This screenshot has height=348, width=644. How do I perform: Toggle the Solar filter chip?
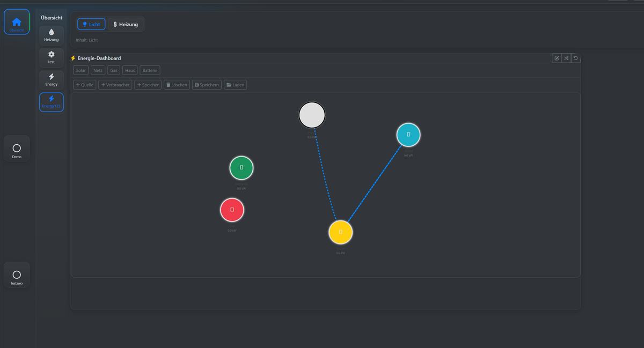click(81, 70)
